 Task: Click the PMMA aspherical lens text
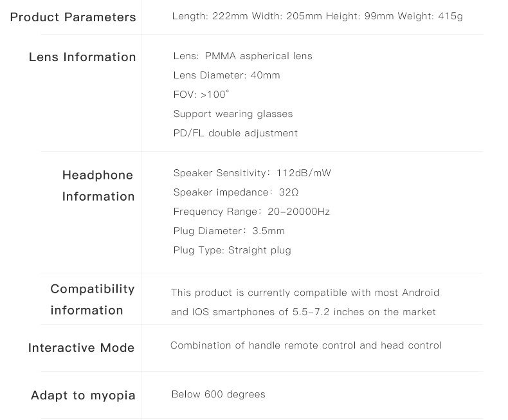coord(242,56)
